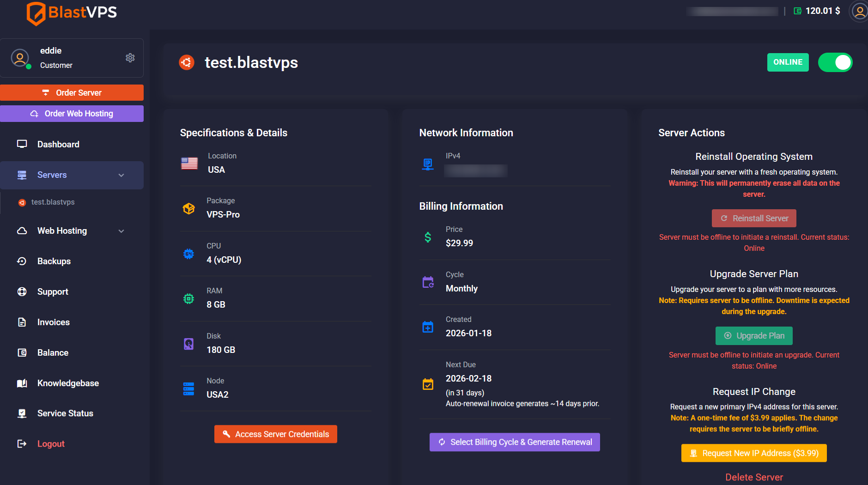Click the Next Due calendar check icon
Image resolution: width=868 pixels, height=485 pixels.
[x=428, y=384]
